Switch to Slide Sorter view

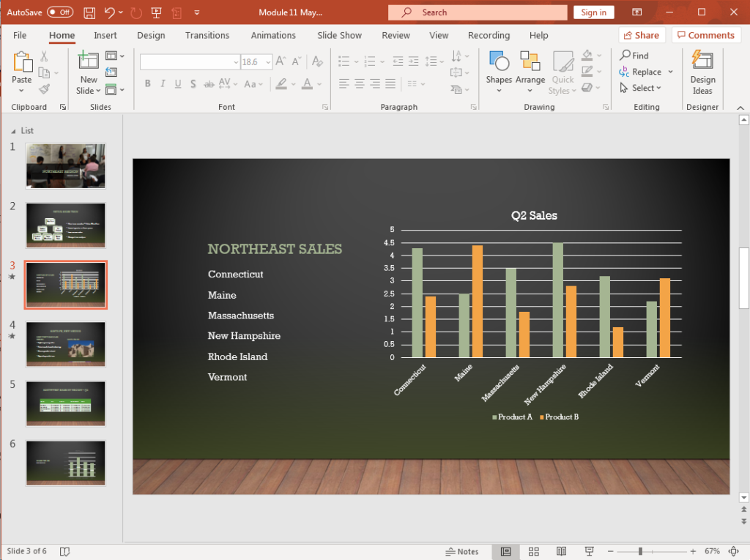coord(533,551)
